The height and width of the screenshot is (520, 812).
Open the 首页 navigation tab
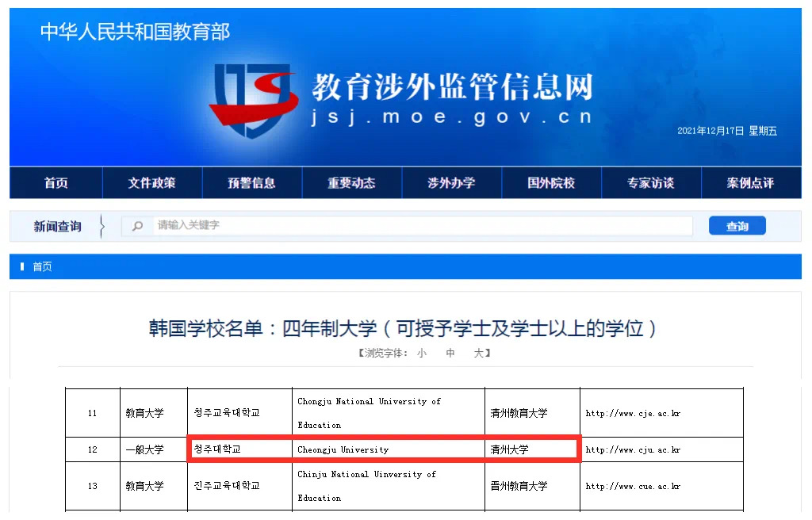(56, 183)
